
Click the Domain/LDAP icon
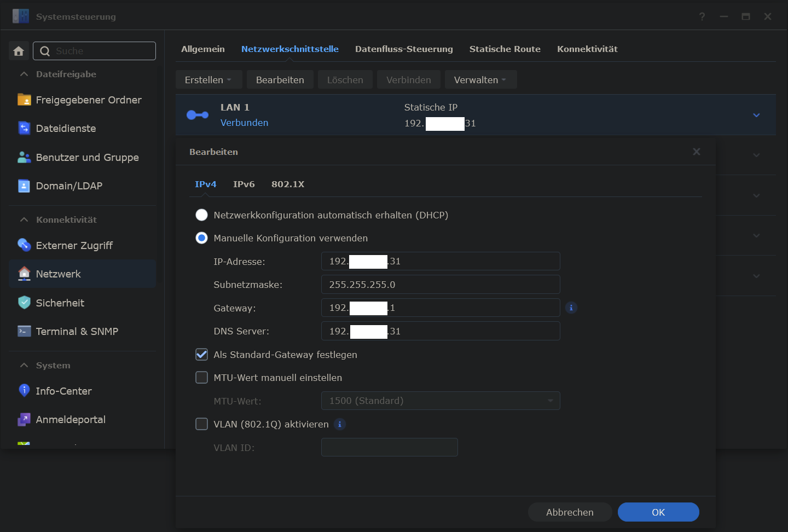(24, 186)
